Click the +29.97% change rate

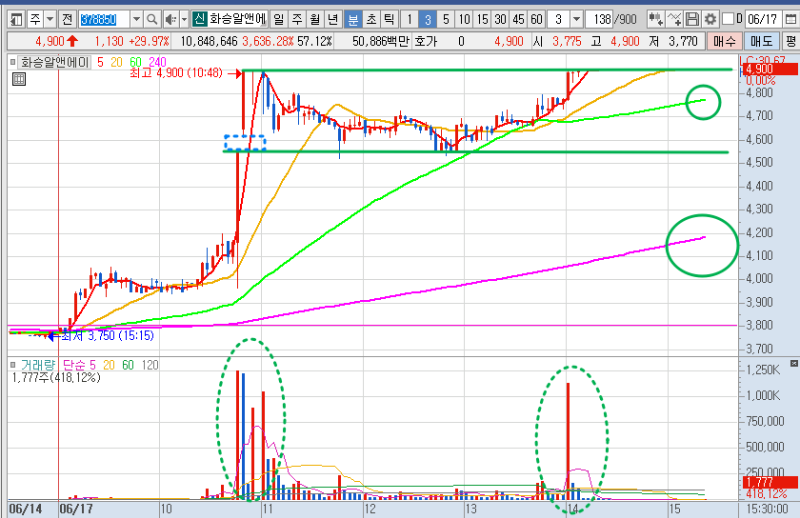click(148, 41)
